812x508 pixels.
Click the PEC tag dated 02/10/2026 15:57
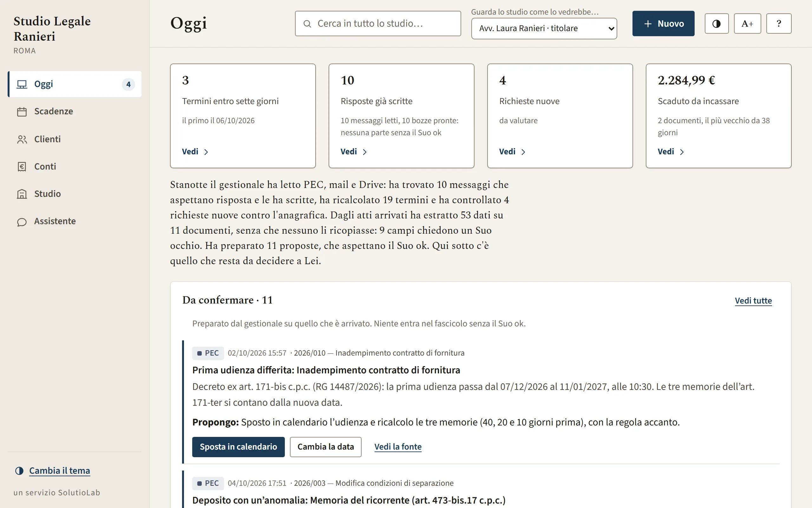pyautogui.click(x=208, y=353)
